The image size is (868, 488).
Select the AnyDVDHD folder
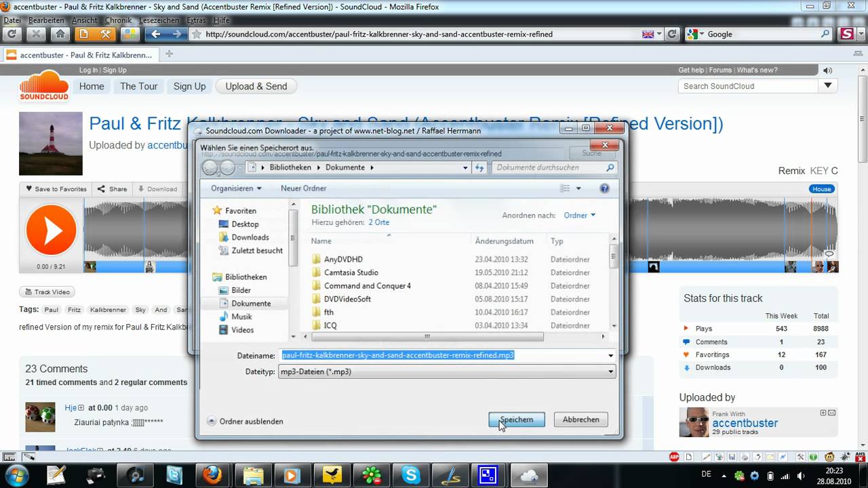pos(343,259)
